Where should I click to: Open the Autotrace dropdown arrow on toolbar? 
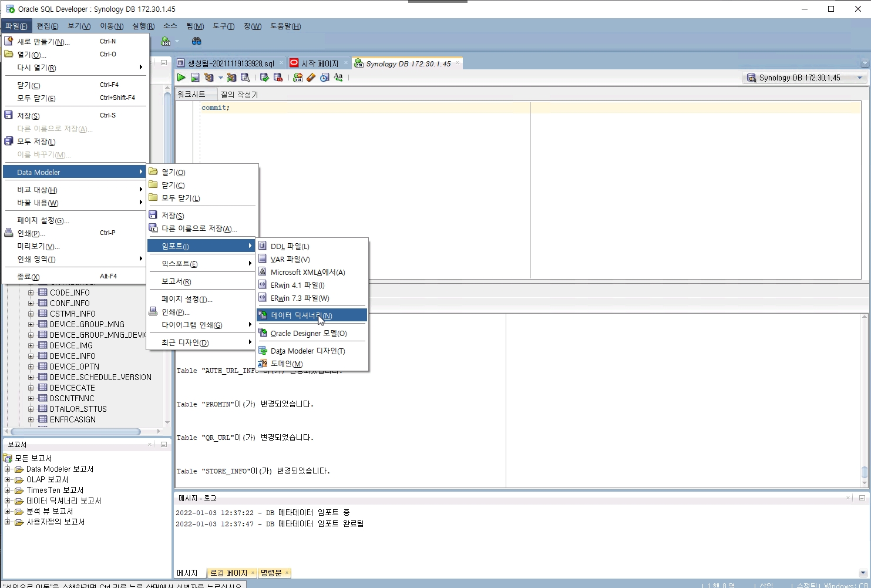[x=221, y=78]
